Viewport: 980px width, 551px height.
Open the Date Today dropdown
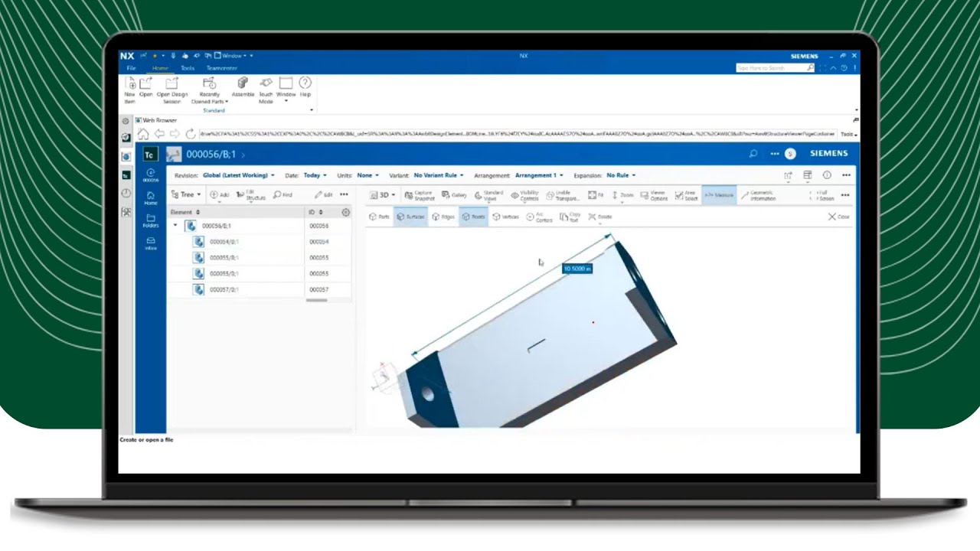[315, 175]
